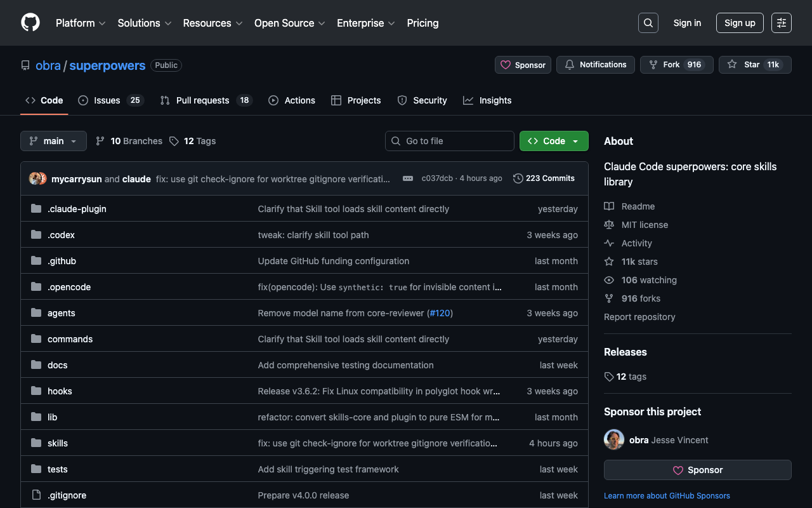
Task: Click the Go to file search field
Action: coord(449,141)
